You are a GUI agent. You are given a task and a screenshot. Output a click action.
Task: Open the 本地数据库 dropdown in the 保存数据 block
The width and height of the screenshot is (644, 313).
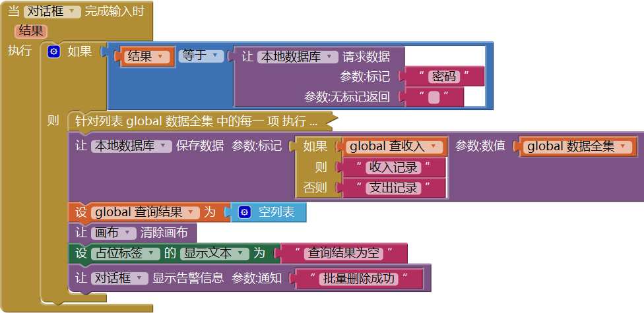[x=131, y=146]
